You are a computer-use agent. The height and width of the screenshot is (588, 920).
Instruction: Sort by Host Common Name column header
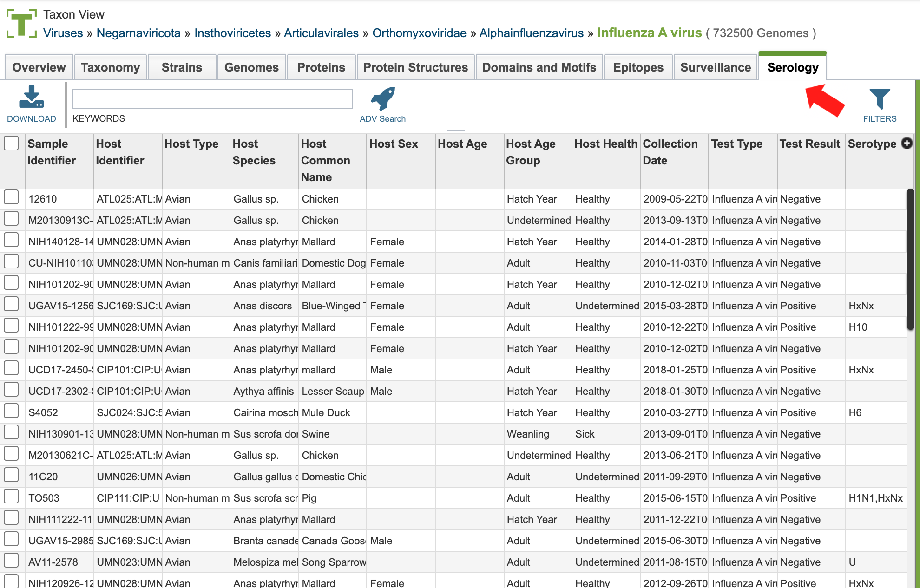click(x=333, y=161)
